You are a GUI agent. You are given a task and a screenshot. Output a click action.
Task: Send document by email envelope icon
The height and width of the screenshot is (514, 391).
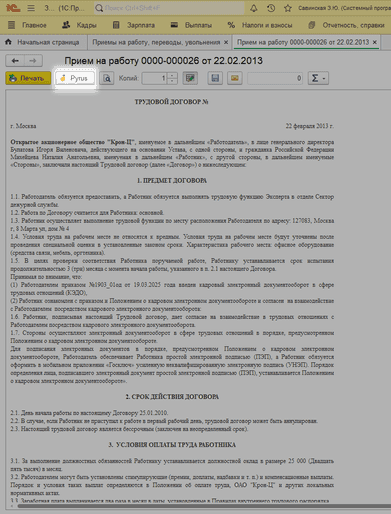pos(235,78)
